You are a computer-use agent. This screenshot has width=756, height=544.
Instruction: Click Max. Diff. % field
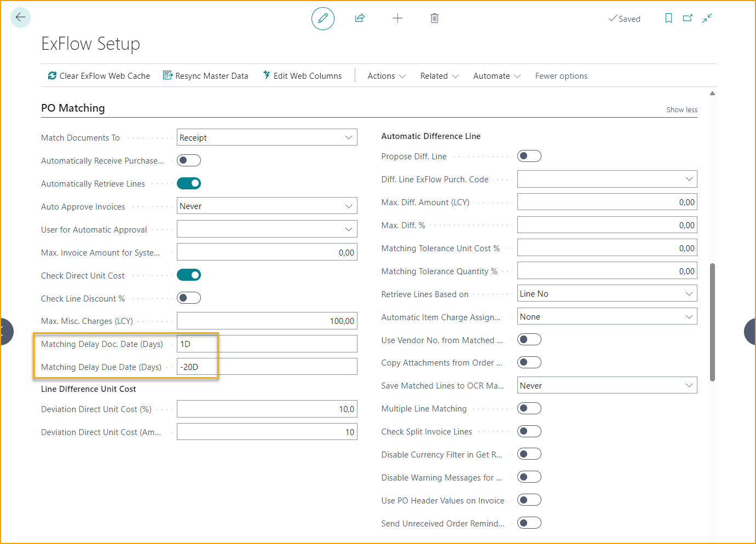tap(607, 225)
